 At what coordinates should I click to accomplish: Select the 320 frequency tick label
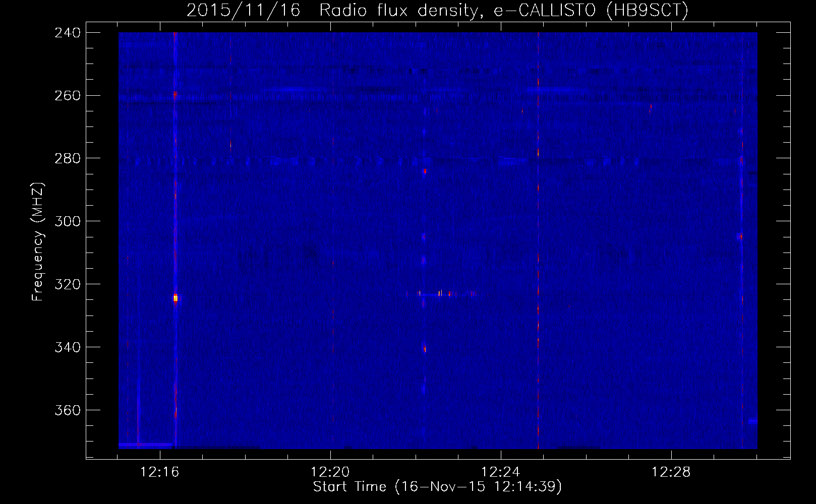pos(67,284)
